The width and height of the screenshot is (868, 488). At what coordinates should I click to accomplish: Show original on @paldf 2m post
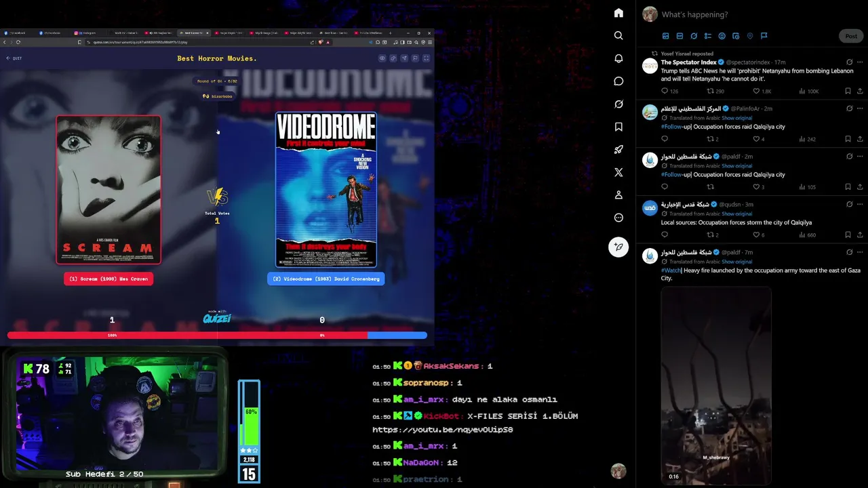coord(736,166)
